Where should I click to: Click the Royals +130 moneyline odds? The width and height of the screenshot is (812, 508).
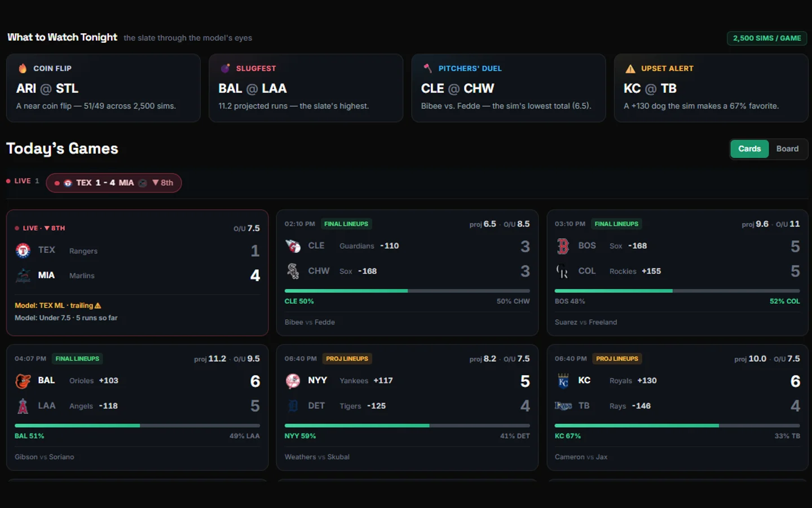(x=647, y=381)
